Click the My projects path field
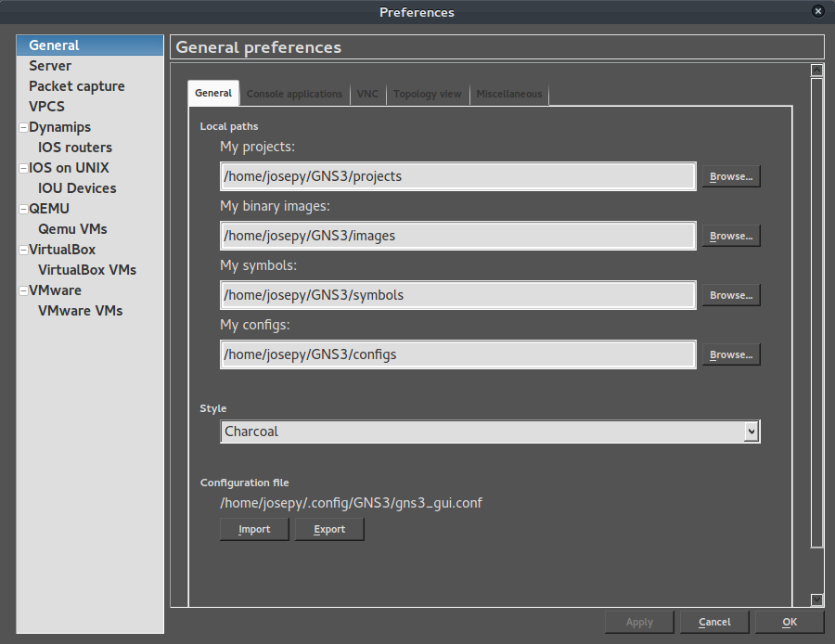The width and height of the screenshot is (835, 644). click(x=458, y=176)
